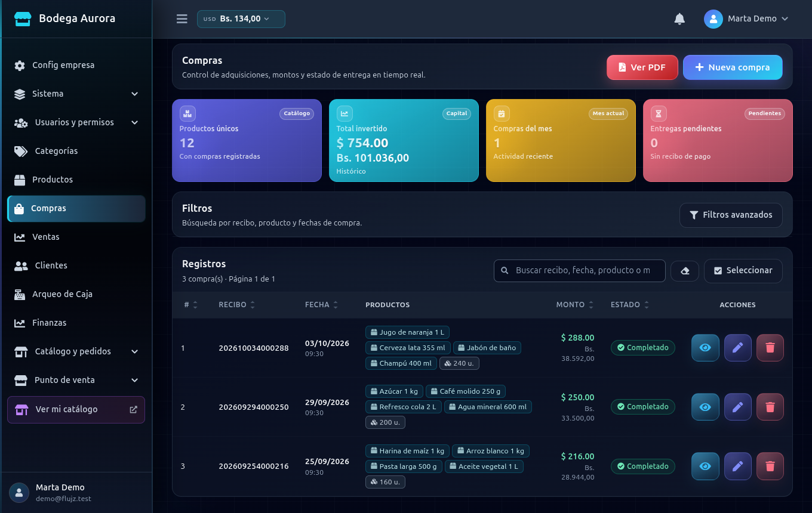Click the Productos únicos card icon
The image size is (812, 513).
(x=187, y=113)
